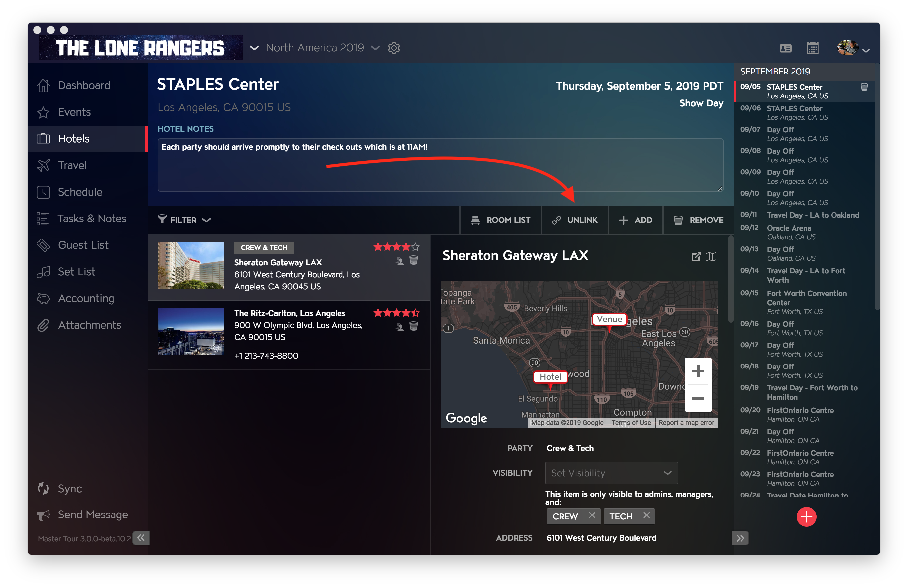908x588 pixels.
Task: Click the details panel scrollbar
Action: tap(730, 279)
